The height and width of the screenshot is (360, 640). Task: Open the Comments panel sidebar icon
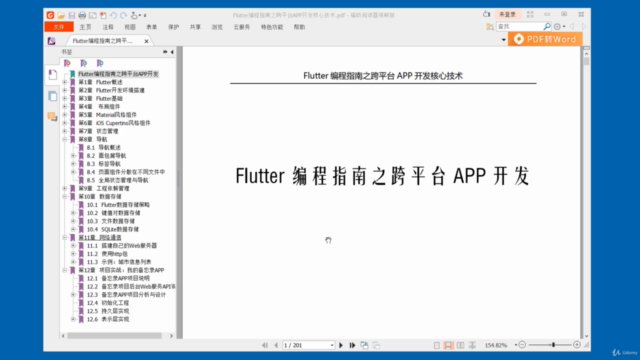click(52, 117)
